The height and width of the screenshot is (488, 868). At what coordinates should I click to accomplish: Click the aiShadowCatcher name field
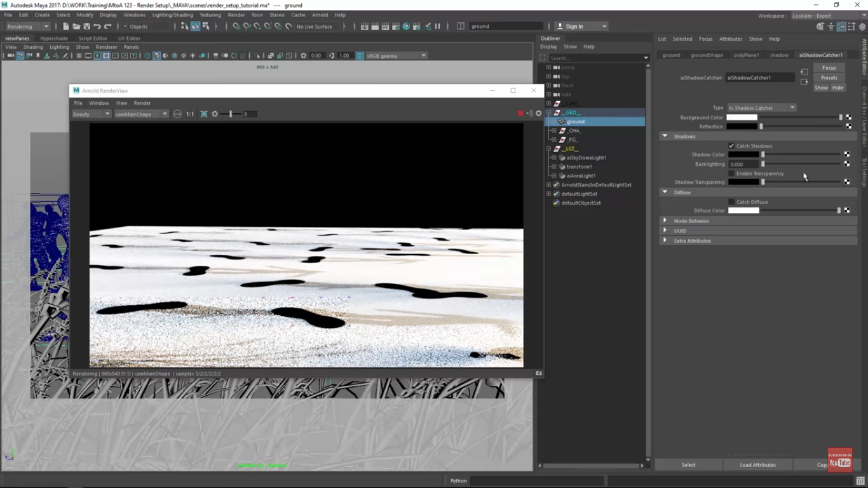pos(760,78)
